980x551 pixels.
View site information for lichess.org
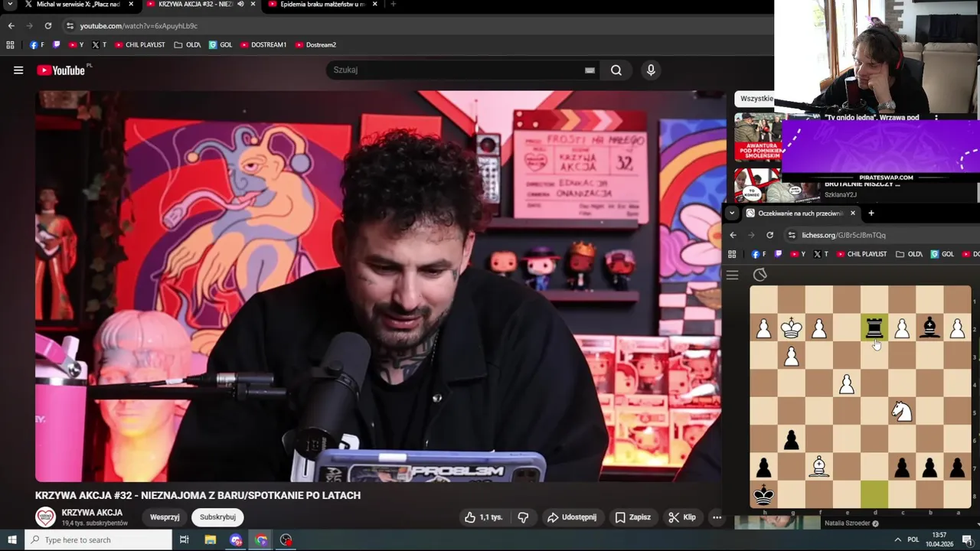click(x=792, y=235)
